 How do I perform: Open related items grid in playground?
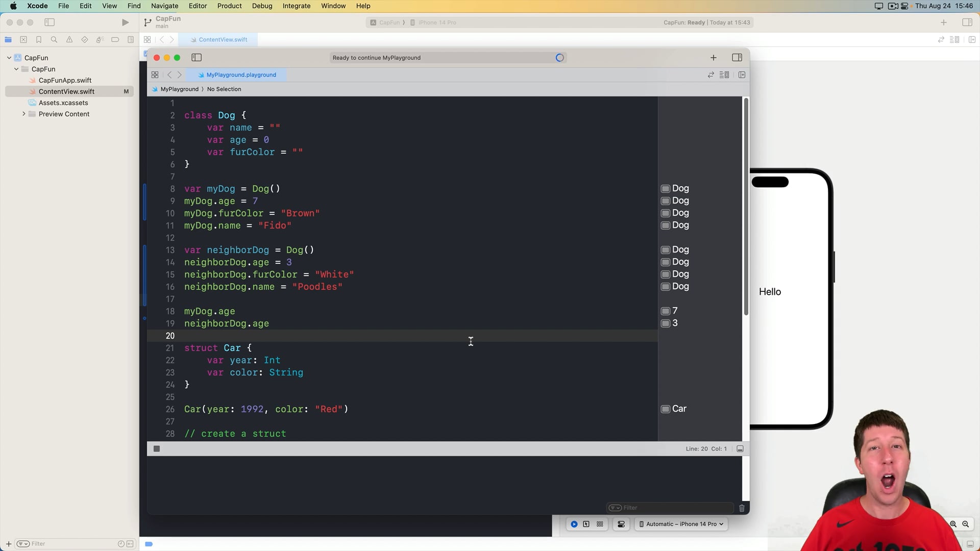[x=155, y=75]
